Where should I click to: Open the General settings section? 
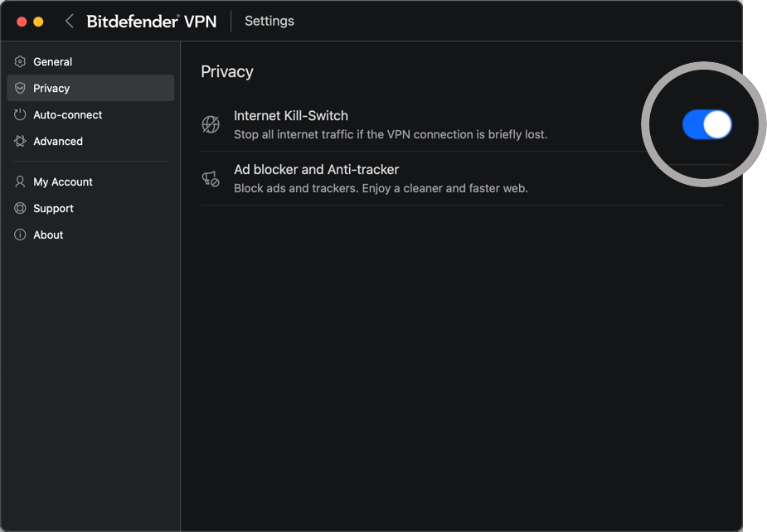[x=90, y=61]
